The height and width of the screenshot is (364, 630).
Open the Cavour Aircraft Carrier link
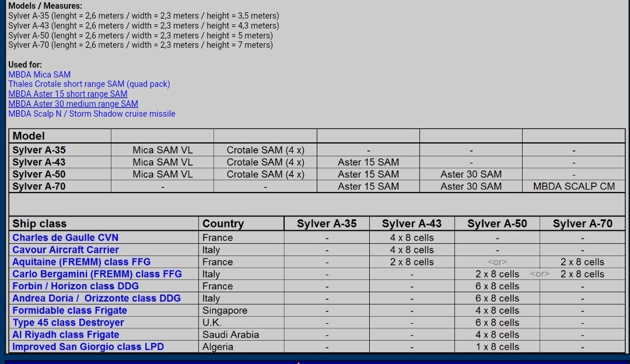click(x=65, y=250)
